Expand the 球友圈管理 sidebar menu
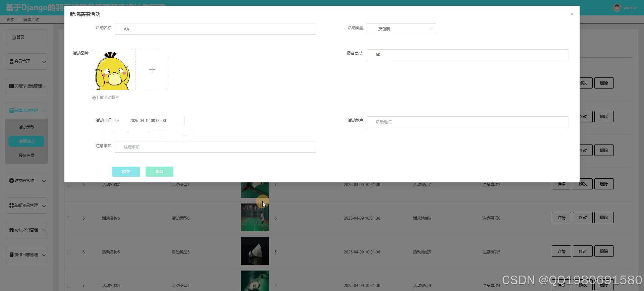Image resolution: width=644 pixels, height=291 pixels. pyautogui.click(x=26, y=181)
